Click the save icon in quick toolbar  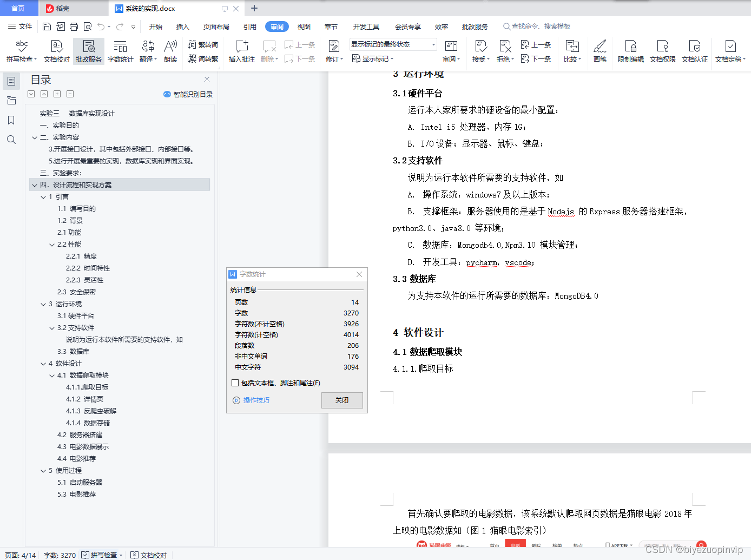click(47, 27)
